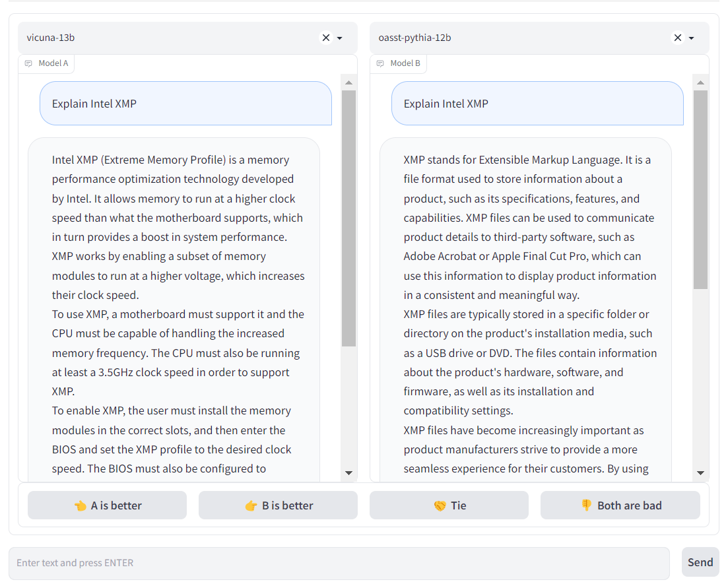Click the chat bubble icon beside Model A
Viewport: 728px width, 584px height.
click(x=28, y=63)
